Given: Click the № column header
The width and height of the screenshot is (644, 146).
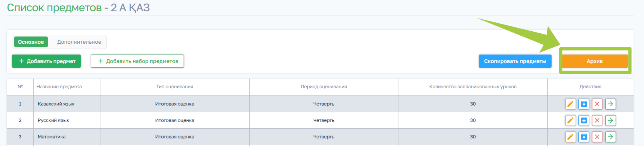Looking at the screenshot, I should coord(20,87).
